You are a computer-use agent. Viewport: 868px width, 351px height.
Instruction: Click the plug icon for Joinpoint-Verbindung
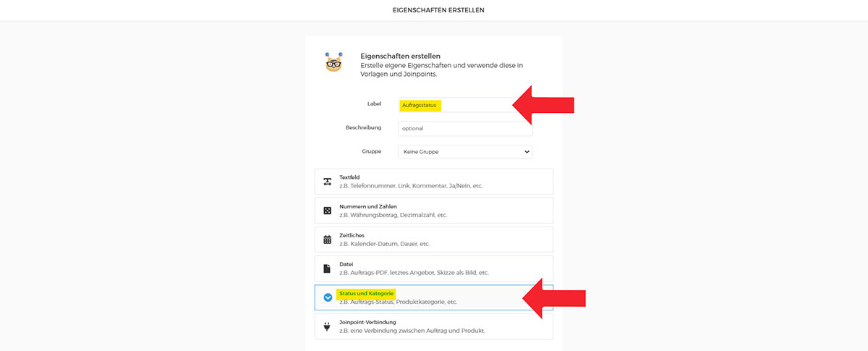point(327,326)
